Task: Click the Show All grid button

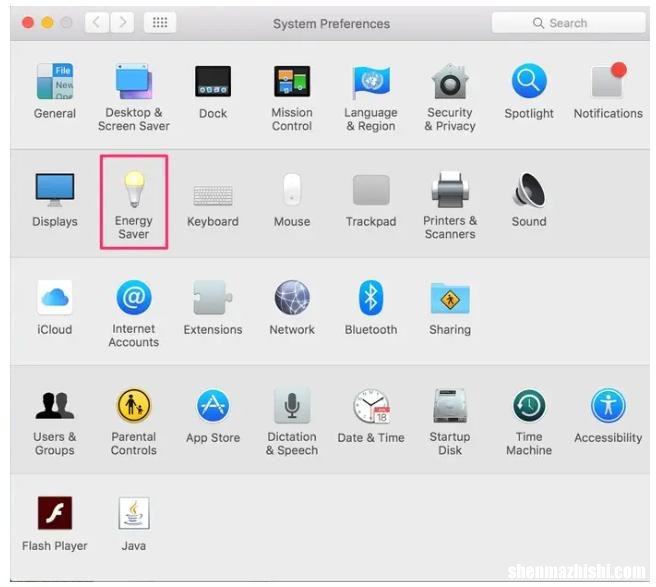Action: (160, 22)
